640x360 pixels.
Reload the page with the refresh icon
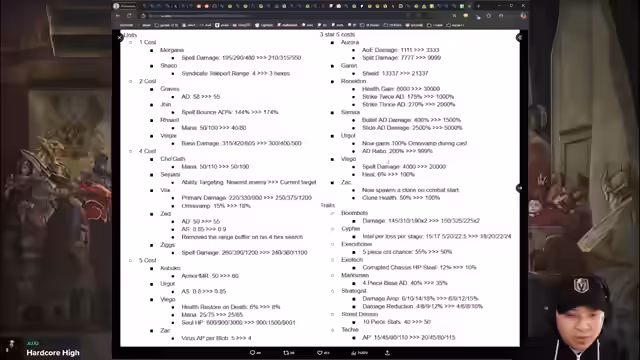point(129,16)
